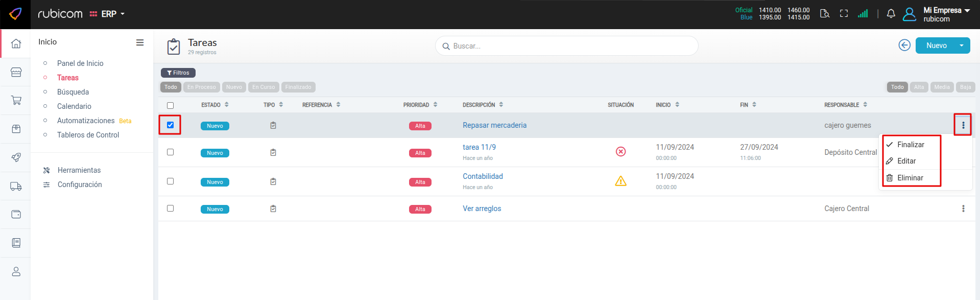This screenshot has width=980, height=300.
Task: Check the tarea 11/9 row checkbox
Action: pyautogui.click(x=170, y=152)
